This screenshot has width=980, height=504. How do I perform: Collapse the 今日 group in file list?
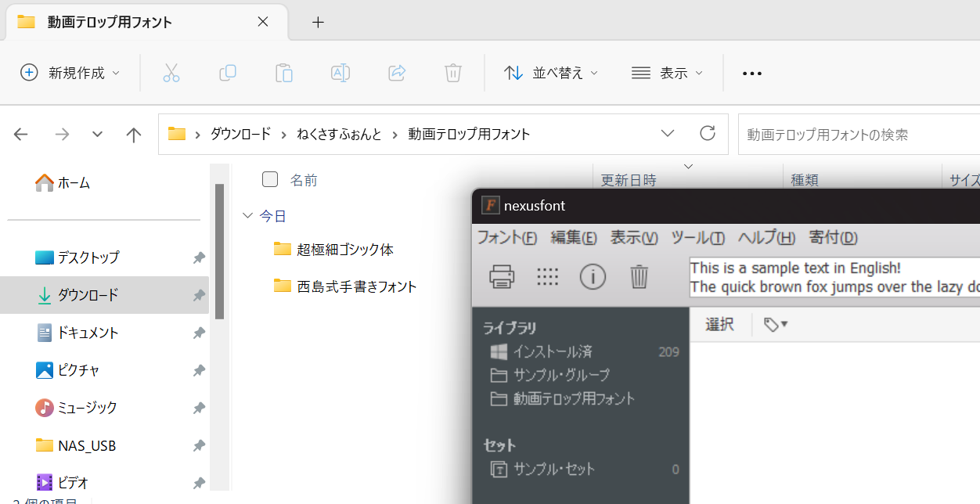click(247, 215)
